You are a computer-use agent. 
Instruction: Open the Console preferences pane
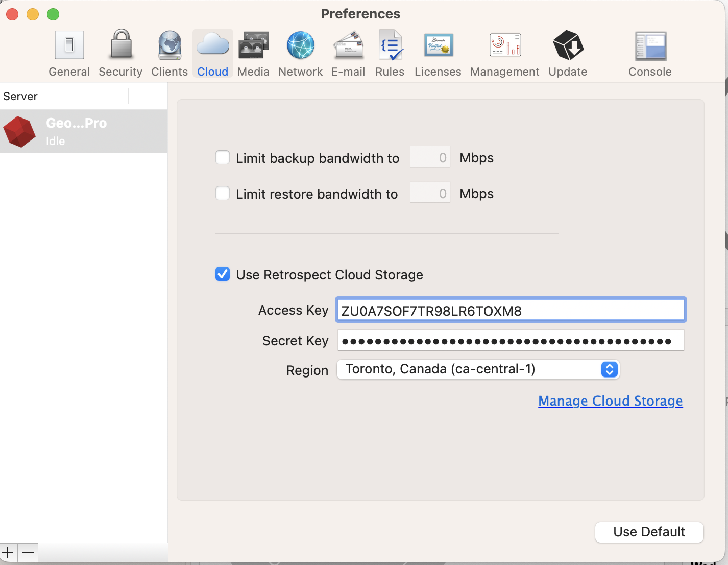[x=650, y=54]
